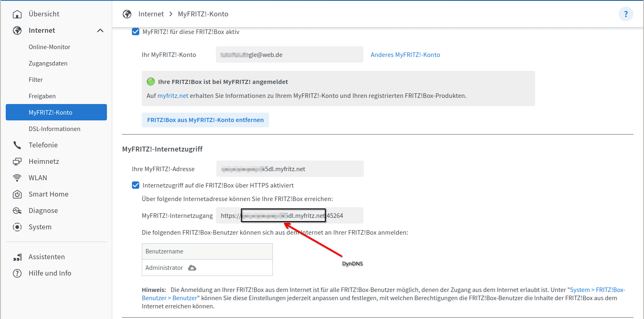Click the Heimnetz network devices icon
Image resolution: width=644 pixels, height=319 pixels.
point(17,161)
